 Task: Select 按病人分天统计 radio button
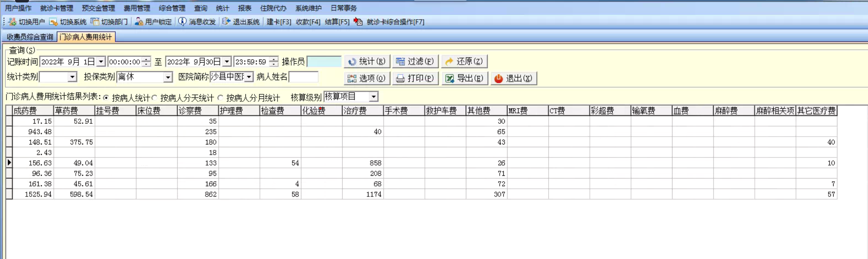point(155,98)
